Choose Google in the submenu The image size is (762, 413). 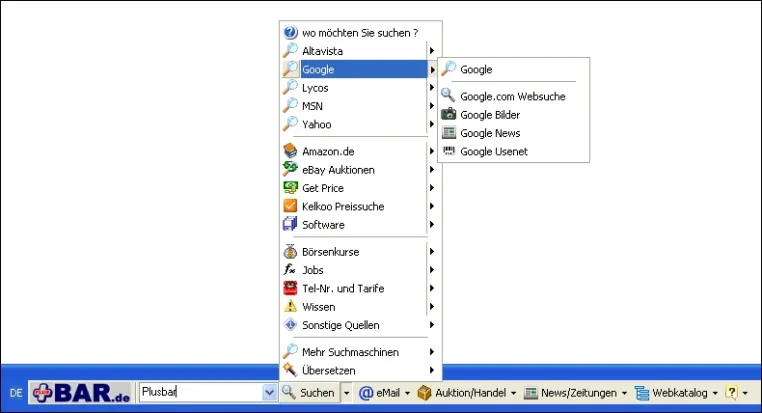[514, 69]
